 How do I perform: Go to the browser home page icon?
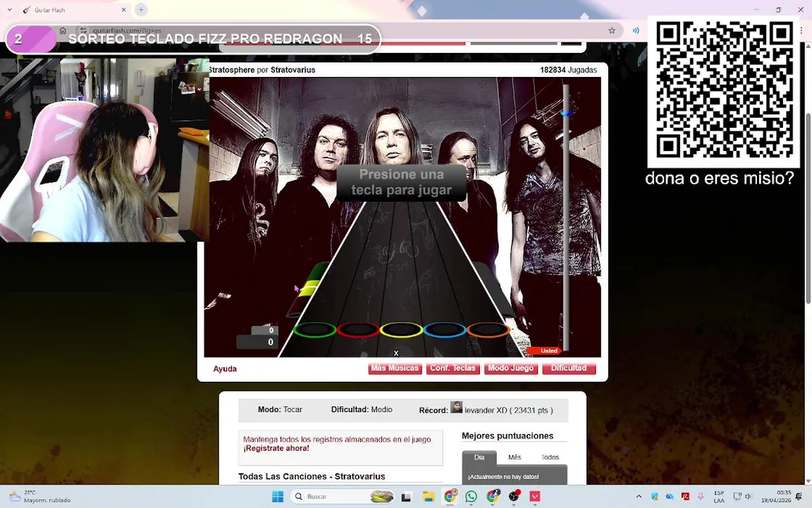[x=63, y=30]
